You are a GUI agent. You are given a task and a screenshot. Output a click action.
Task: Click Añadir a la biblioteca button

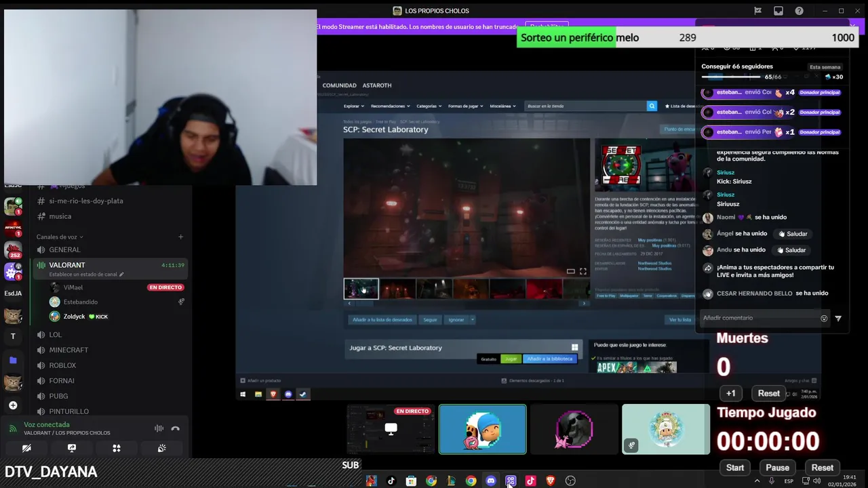point(549,359)
